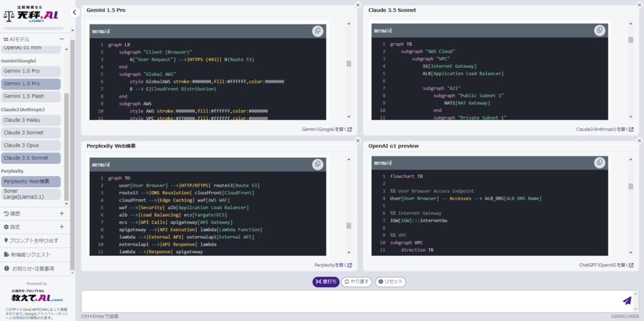Click the Claude3(Anthropic) group label
The height and width of the screenshot is (321, 644).
pos(23,109)
